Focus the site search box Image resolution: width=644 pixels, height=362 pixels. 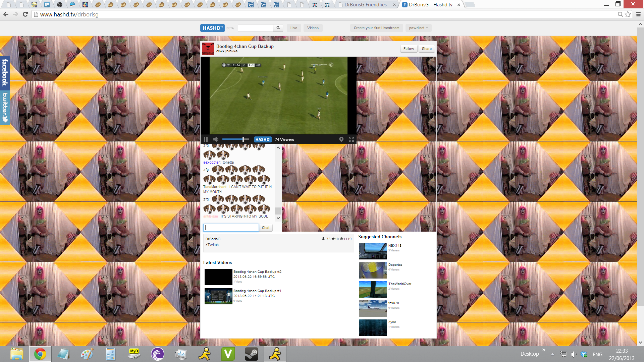click(255, 28)
